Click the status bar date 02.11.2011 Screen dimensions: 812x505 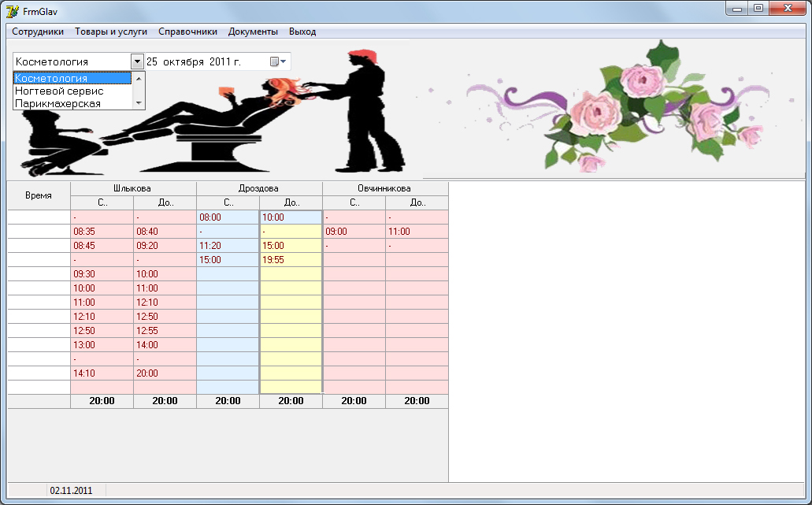point(71,491)
